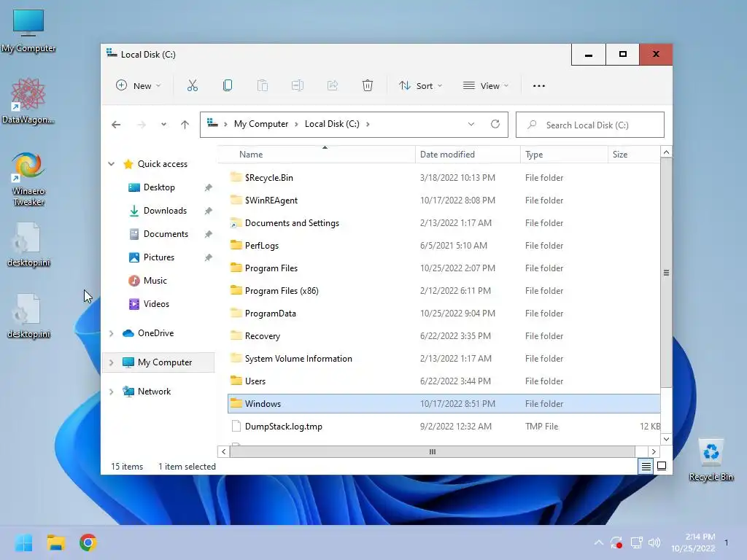The image size is (747, 560).
Task: Open the See more three-dots menu
Action: point(539,86)
